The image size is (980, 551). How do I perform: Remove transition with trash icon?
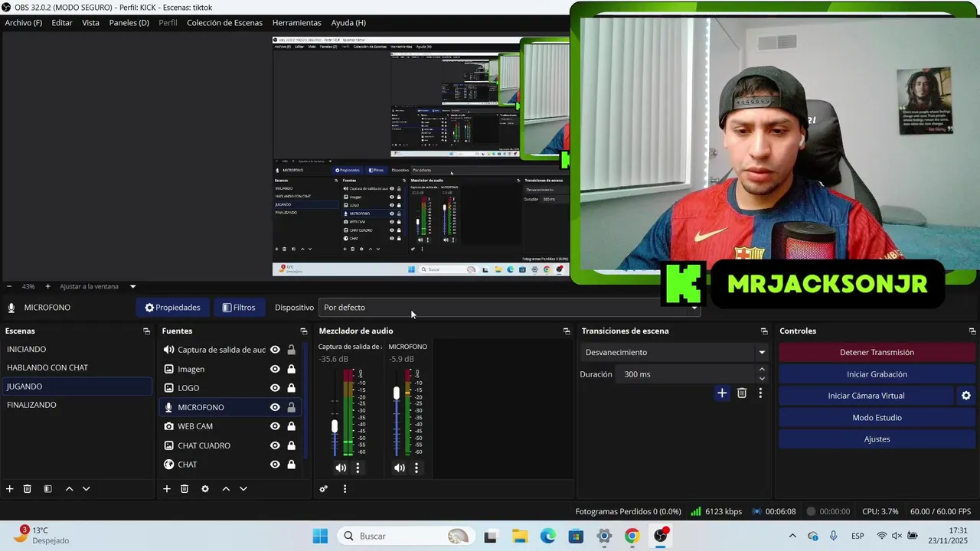click(742, 393)
